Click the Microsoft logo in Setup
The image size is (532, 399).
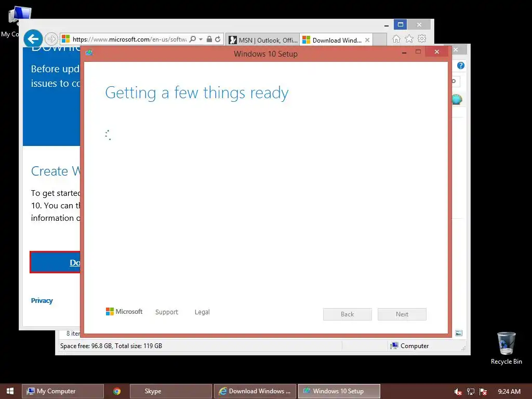124,312
